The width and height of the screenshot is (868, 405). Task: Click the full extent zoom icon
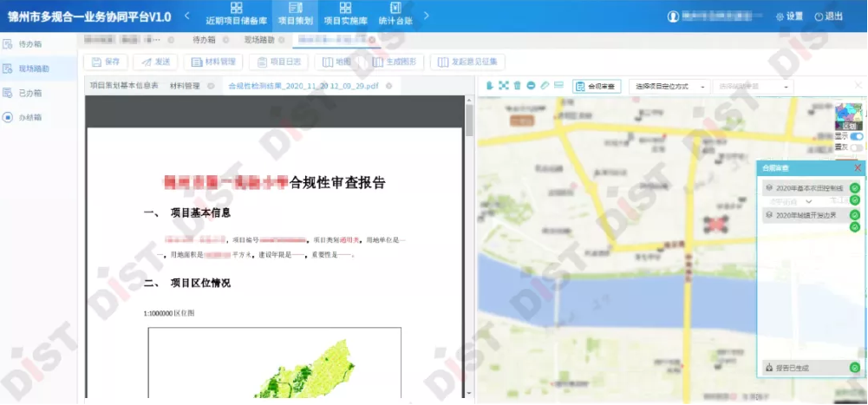tap(503, 86)
